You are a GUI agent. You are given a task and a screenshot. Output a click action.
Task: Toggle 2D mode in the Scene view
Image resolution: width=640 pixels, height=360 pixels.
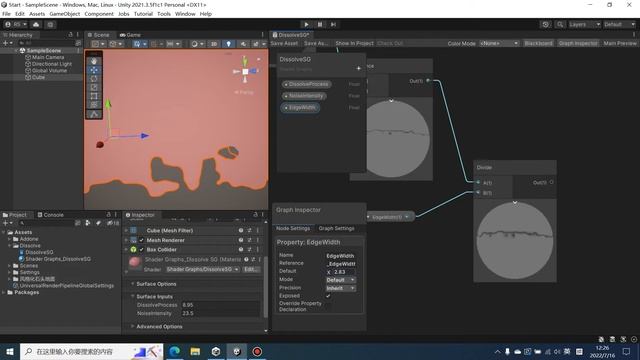click(213, 44)
